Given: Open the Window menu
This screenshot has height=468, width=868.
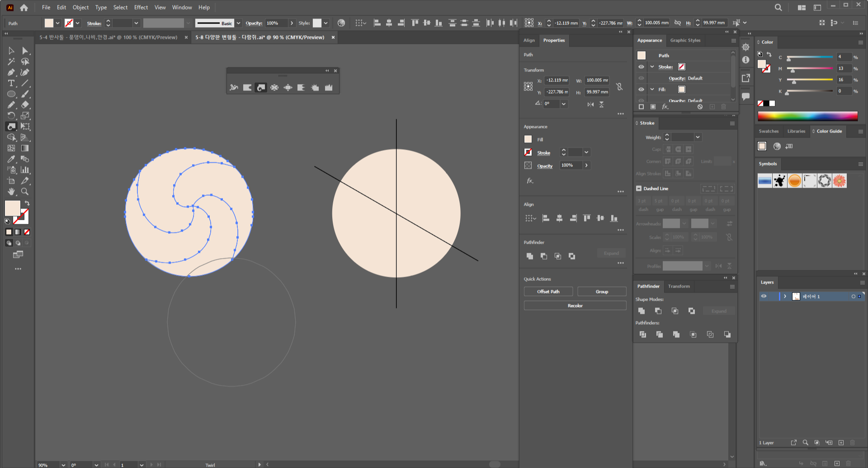Looking at the screenshot, I should tap(182, 7).
